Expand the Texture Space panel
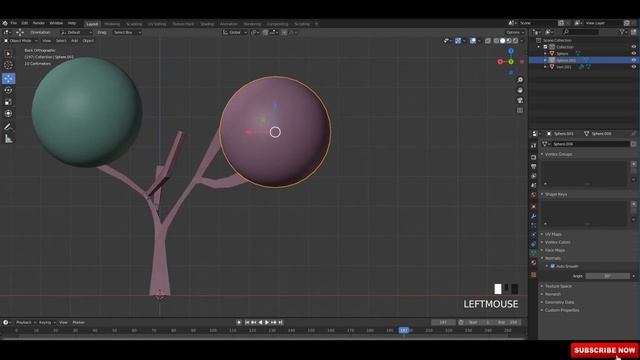 click(558, 286)
